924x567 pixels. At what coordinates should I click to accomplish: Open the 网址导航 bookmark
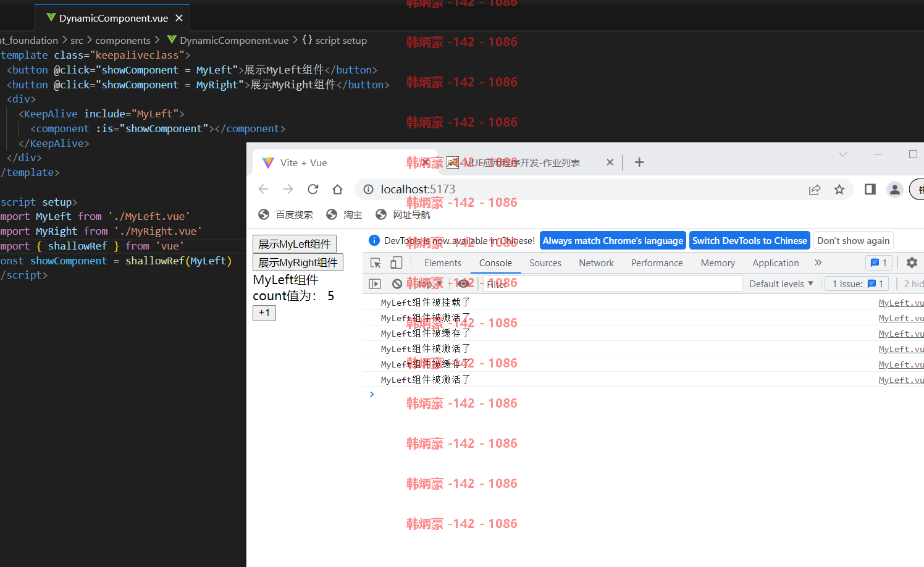pyautogui.click(x=403, y=214)
